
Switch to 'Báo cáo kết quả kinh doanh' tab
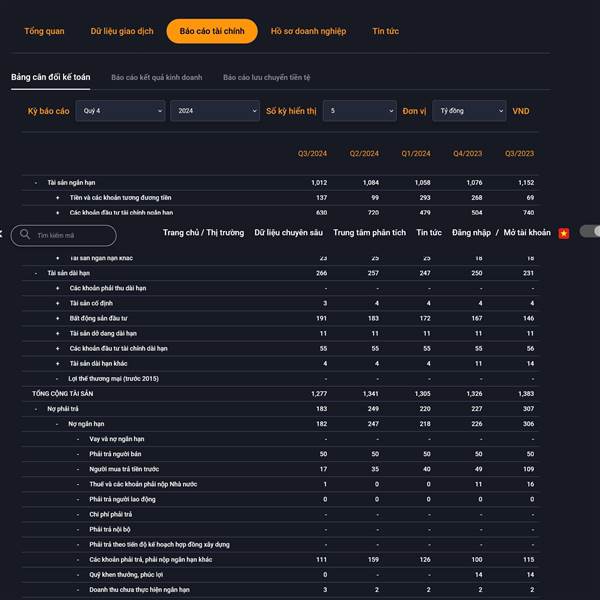pyautogui.click(x=157, y=77)
